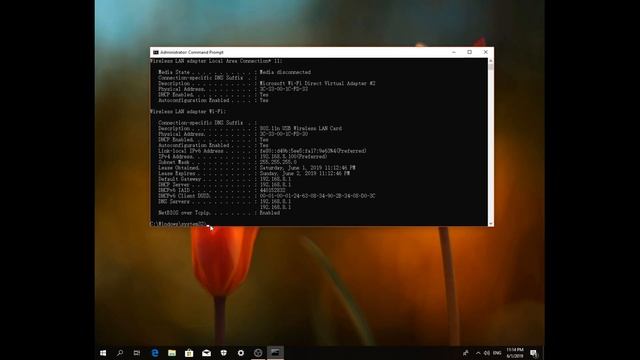Click the scrollbar down arrow in Command Prompt

[x=491, y=223]
